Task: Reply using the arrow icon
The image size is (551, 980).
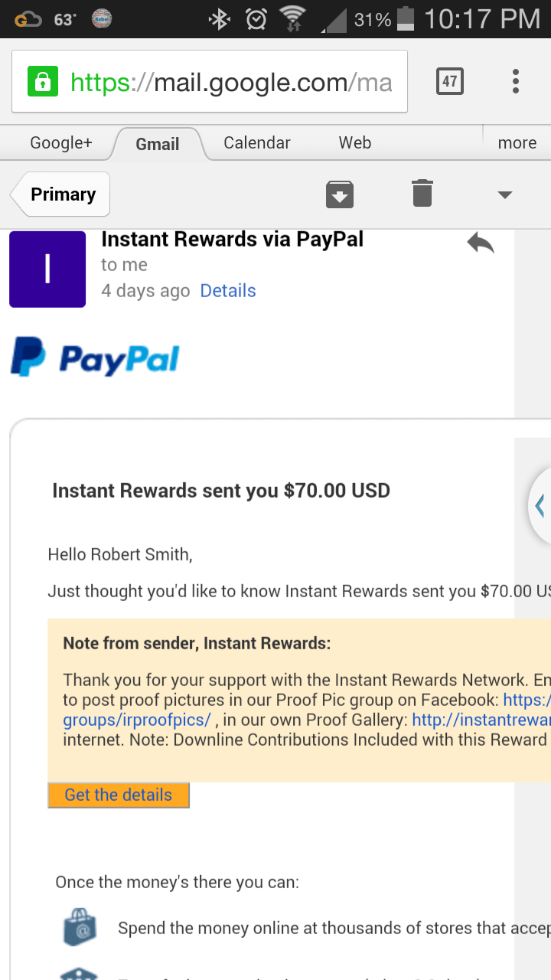Action: coord(481,243)
